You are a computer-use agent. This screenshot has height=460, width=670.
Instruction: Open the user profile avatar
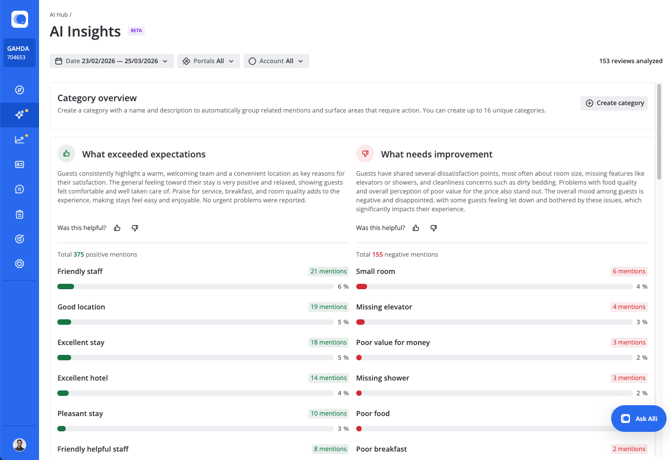[x=19, y=445]
